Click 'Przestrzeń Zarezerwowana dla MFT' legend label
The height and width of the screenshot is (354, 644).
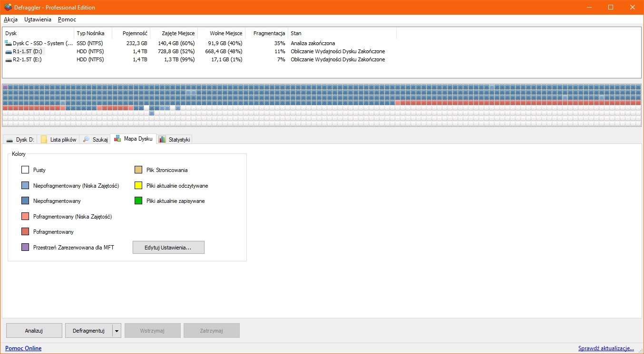click(x=74, y=247)
